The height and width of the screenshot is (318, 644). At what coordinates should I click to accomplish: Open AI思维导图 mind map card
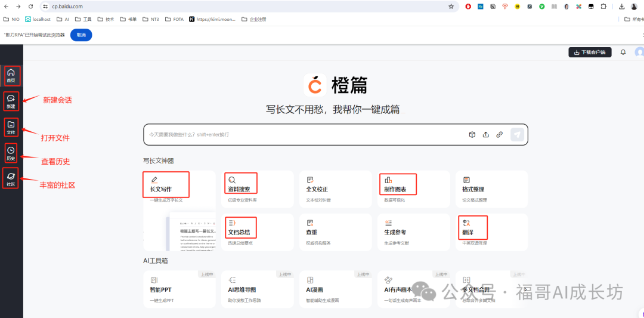[258, 289]
